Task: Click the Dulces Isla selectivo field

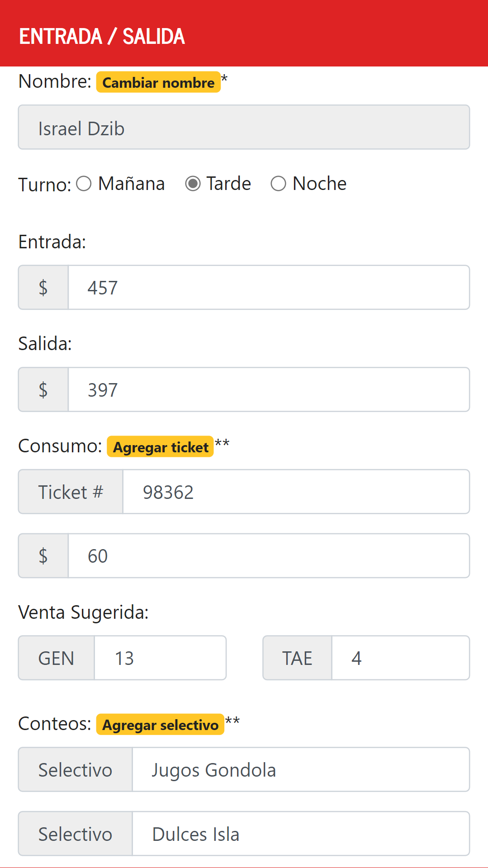Action: 301,834
